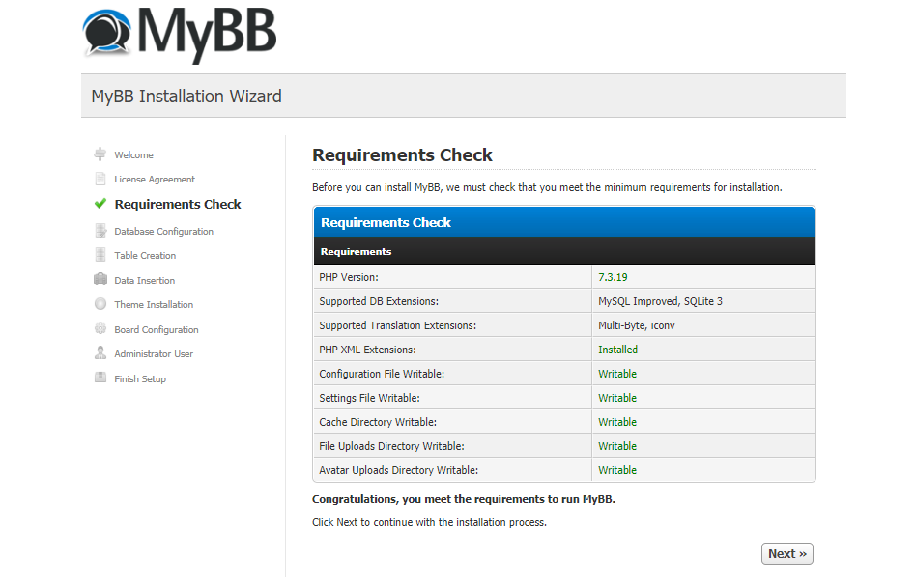Open the Finish Setup step
Image resolution: width=915 pixels, height=588 pixels.
140,379
